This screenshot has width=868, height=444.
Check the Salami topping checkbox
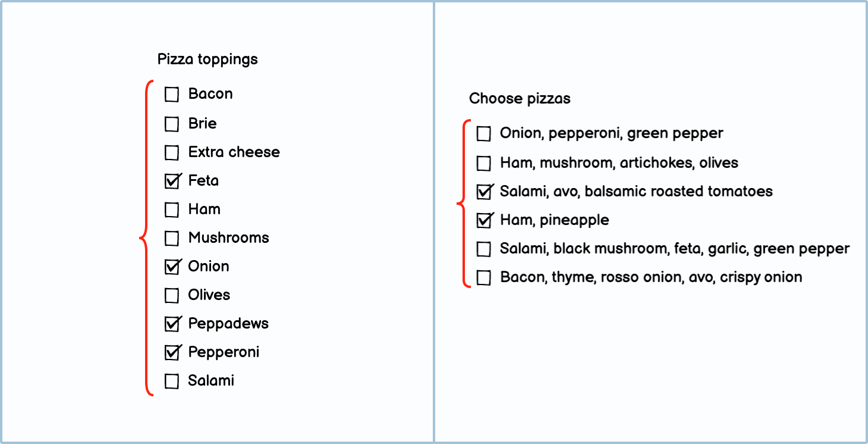pyautogui.click(x=172, y=382)
